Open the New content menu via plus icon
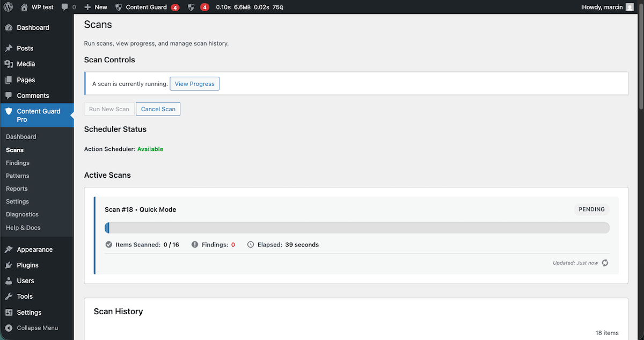This screenshot has height=340, width=644. (89, 7)
